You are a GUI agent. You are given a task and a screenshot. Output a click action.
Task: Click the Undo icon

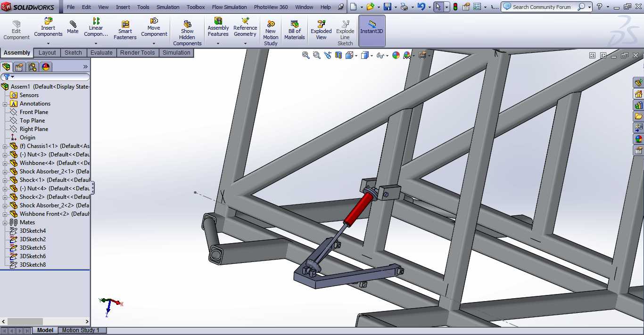coord(421,7)
